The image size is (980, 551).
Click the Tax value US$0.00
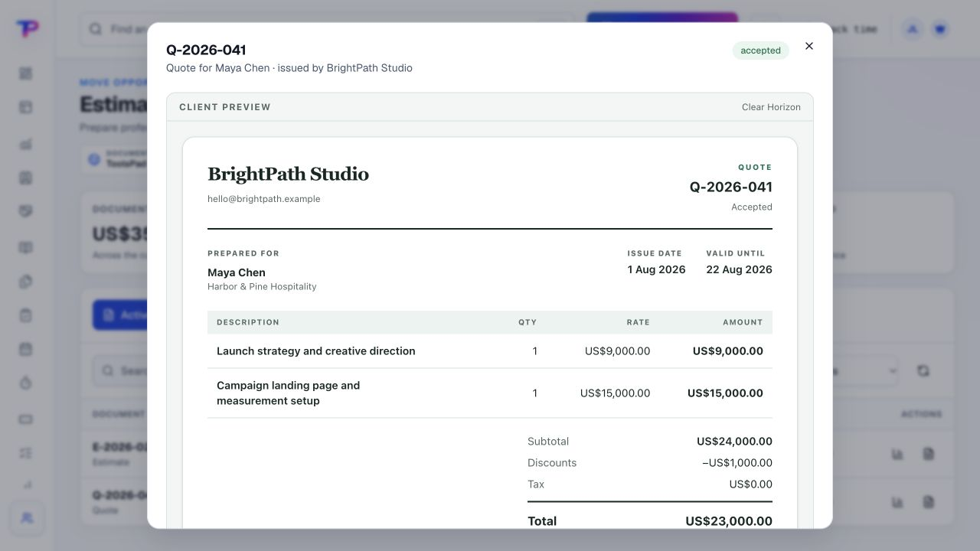point(750,484)
